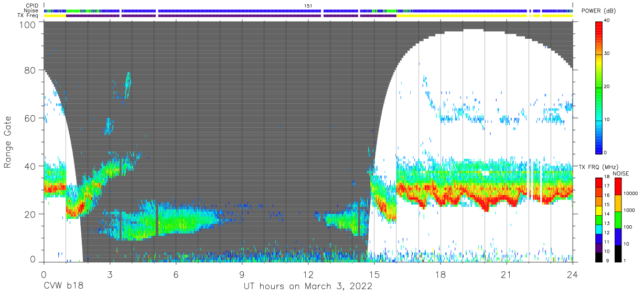Select the green 100 segment of the noise colorbar
Image resolution: width=644 pixels, height=297 pixels.
click(618, 220)
